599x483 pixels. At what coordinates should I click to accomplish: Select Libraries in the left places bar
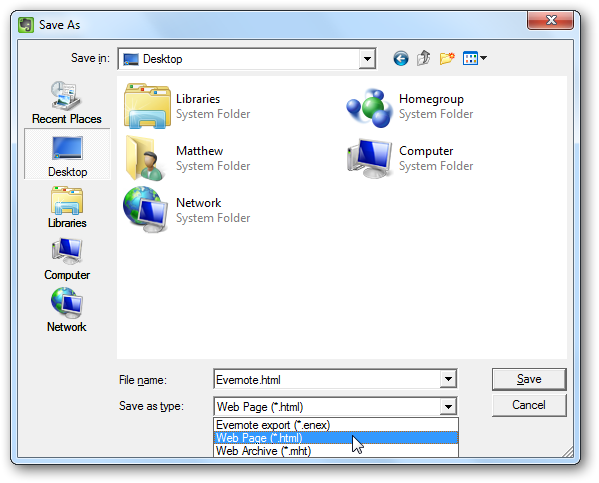point(67,207)
